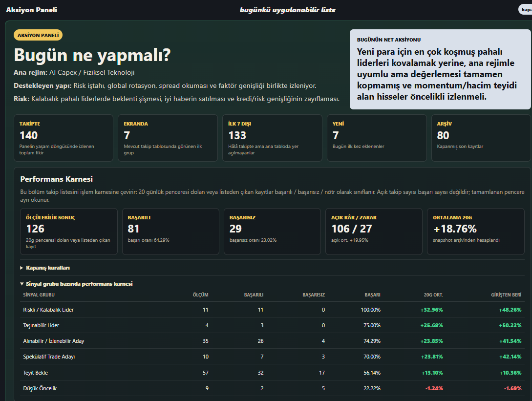Screen dimensions: 532x401
Task: Click the SİNYAL GRUBU column header
Action: [x=39, y=295]
